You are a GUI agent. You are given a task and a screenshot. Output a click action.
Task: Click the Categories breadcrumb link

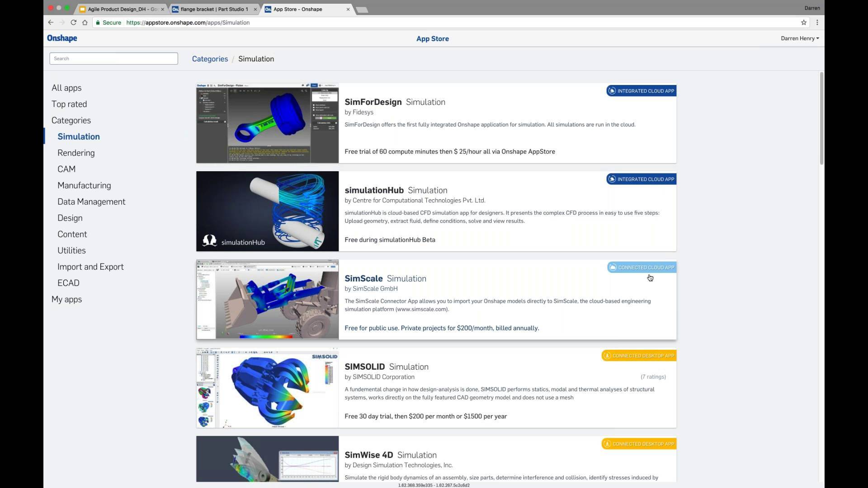tap(210, 59)
